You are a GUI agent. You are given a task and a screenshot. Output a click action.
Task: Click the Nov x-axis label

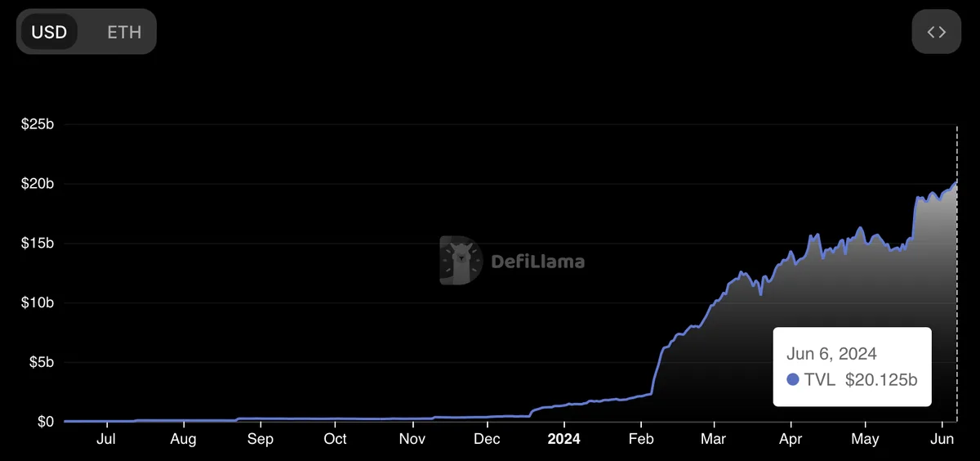point(412,439)
